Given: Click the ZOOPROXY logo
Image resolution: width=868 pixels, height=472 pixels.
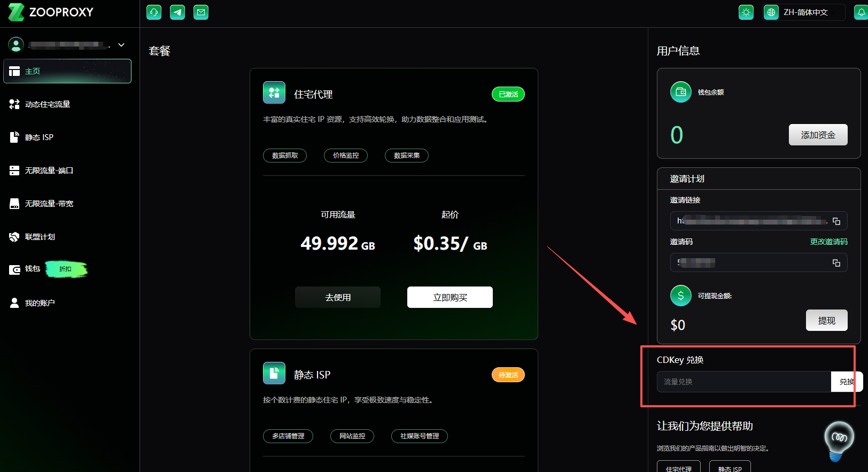Looking at the screenshot, I should pyautogui.click(x=51, y=12).
